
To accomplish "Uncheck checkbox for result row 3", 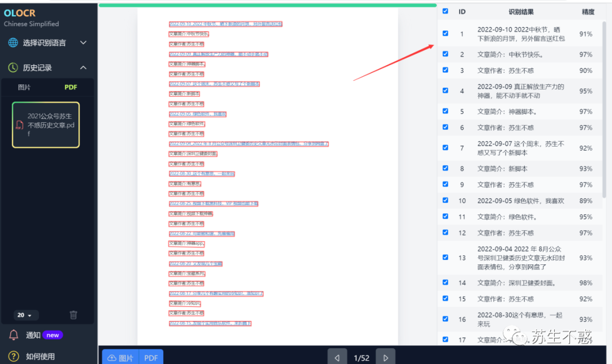I will pos(445,70).
